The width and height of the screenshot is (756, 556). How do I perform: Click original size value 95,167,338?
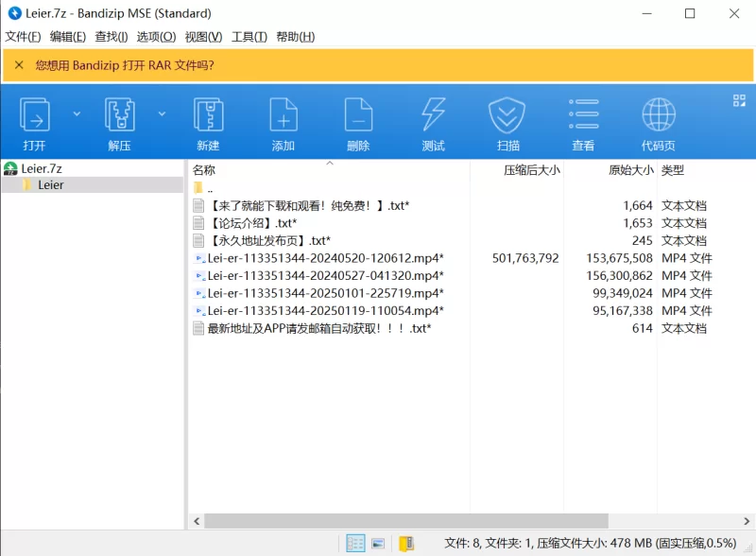623,310
